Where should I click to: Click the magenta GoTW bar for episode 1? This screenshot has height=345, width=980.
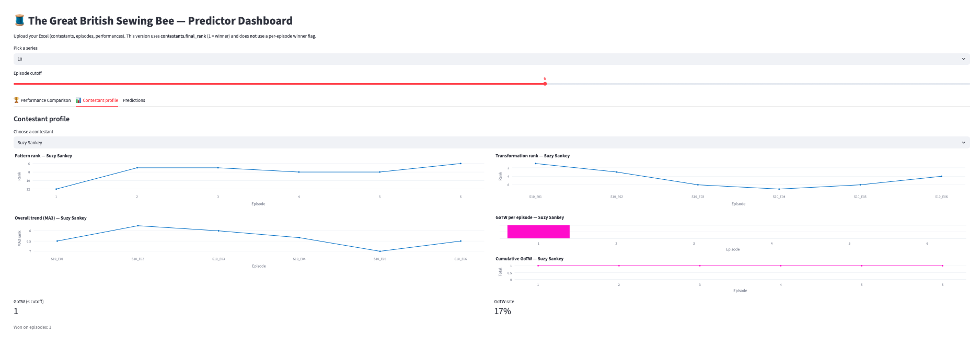click(538, 232)
